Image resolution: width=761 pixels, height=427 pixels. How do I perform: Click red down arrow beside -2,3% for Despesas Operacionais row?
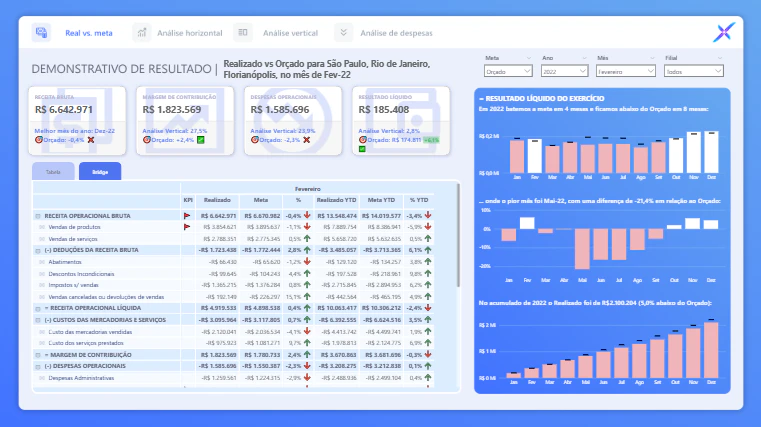(307, 366)
